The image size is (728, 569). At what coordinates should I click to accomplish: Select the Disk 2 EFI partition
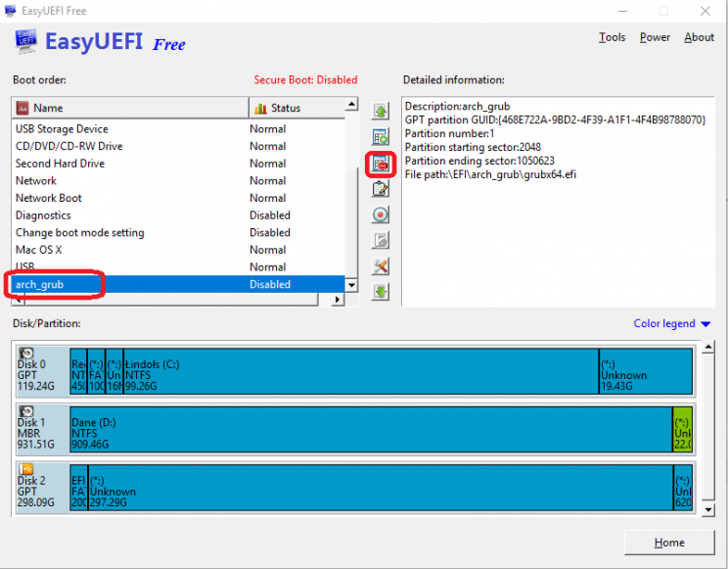pos(78,488)
